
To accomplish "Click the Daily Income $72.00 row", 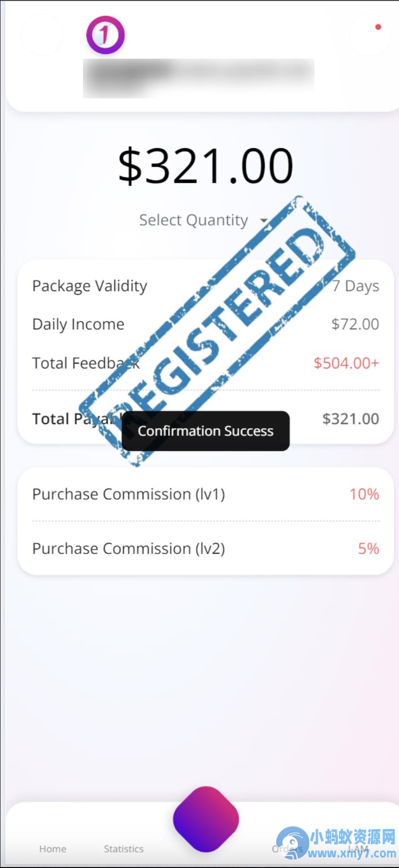I will coord(206,324).
